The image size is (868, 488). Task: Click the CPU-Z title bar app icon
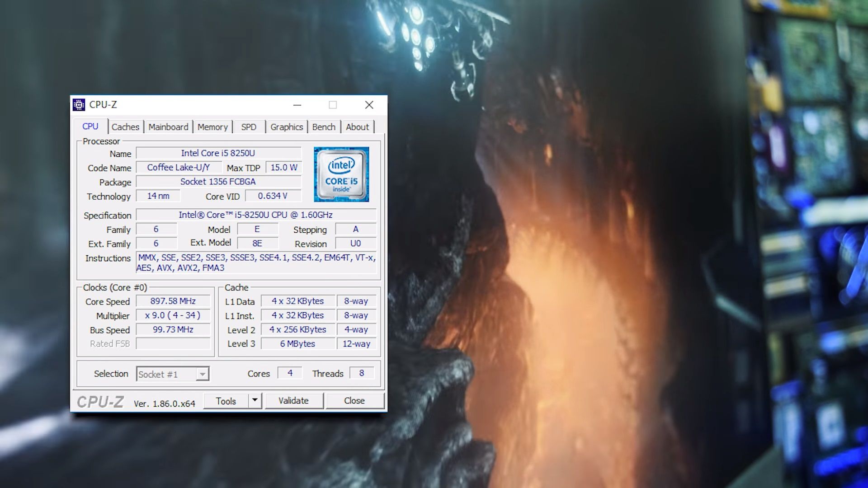pos(79,105)
